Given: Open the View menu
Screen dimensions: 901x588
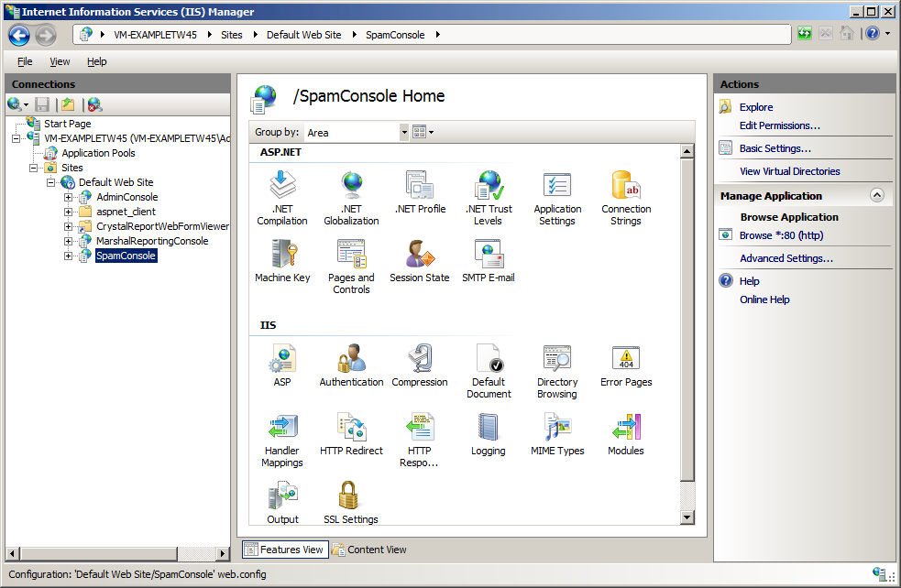Looking at the screenshot, I should 60,61.
